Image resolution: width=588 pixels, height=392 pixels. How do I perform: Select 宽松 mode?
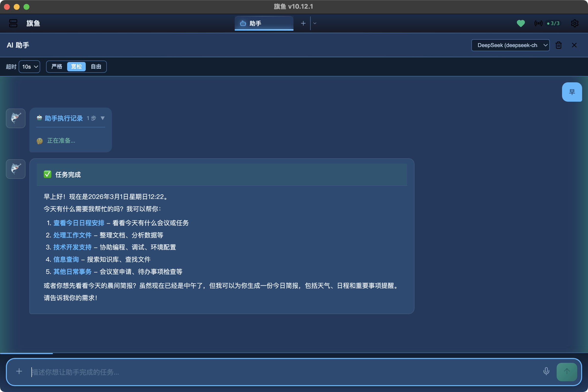coord(76,66)
